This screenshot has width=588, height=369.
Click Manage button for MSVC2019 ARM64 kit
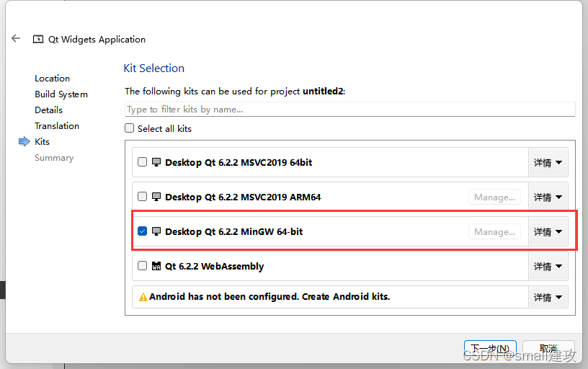click(x=494, y=197)
